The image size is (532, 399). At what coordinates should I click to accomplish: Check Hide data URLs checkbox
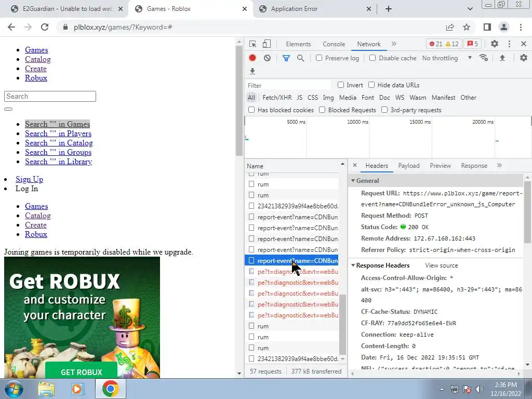tap(371, 85)
